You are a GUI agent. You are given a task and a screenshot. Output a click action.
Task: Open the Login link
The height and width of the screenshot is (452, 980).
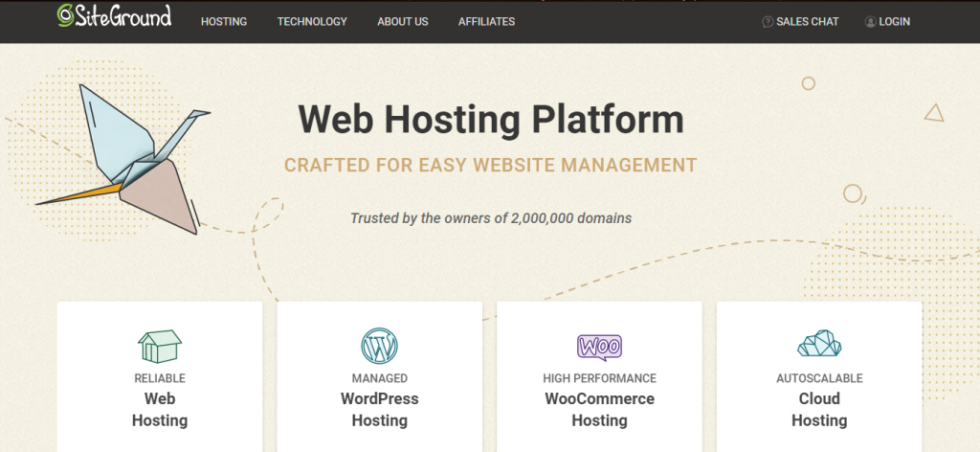pos(895,22)
